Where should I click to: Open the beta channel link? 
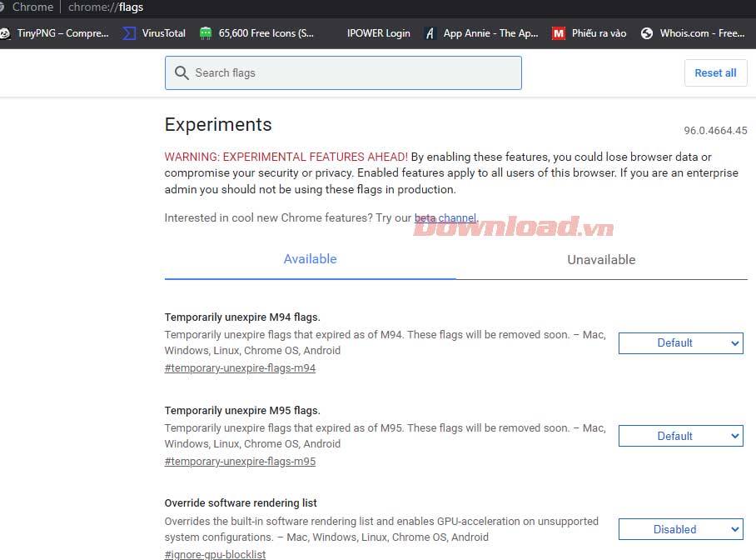coord(445,217)
